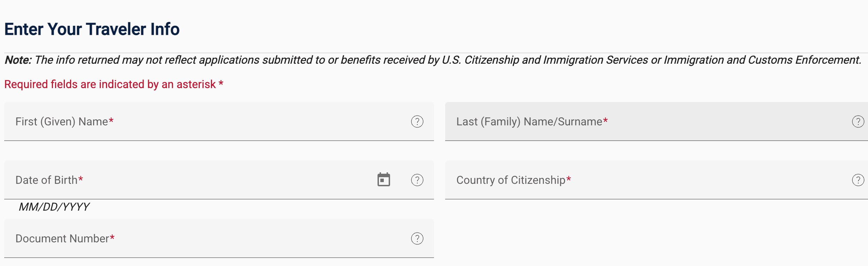Click the red required fields notice

pyautogui.click(x=110, y=84)
